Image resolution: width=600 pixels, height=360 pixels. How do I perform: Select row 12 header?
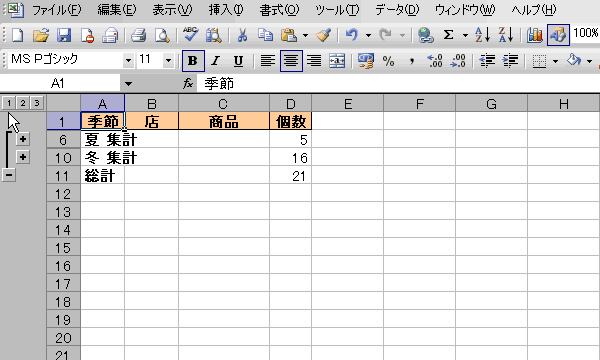63,194
